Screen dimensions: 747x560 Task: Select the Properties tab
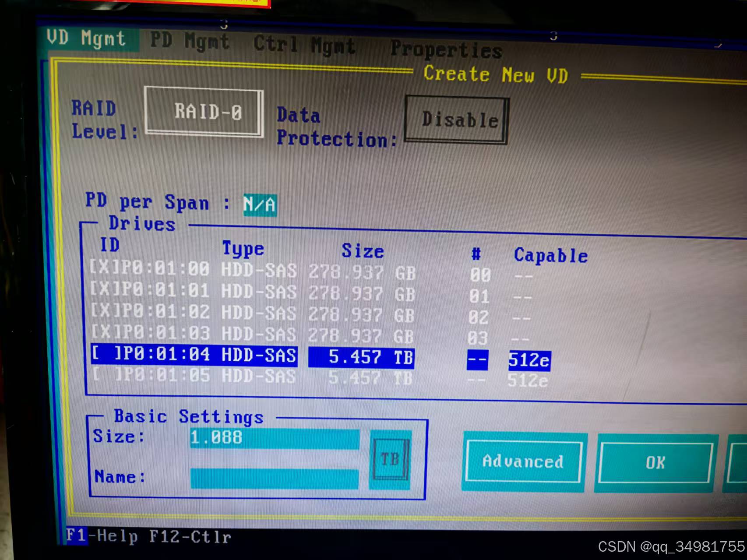[446, 50]
